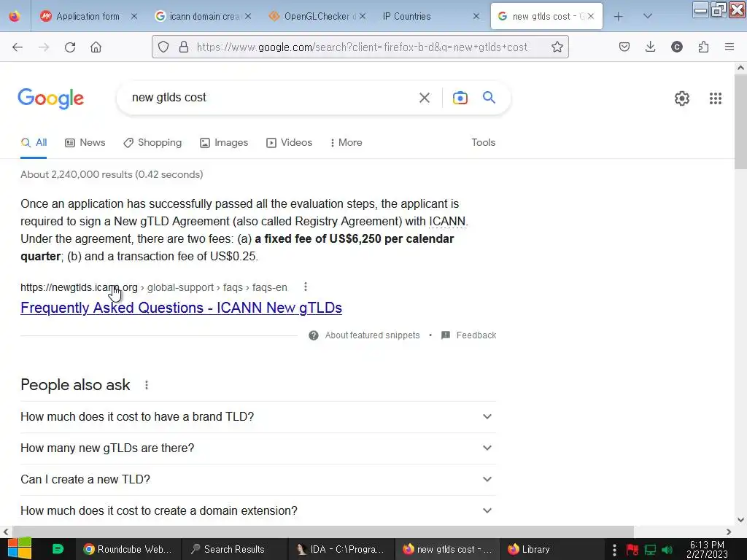Screen dimensions: 747x560
Task: Click the horizontal scrollbar thumb
Action: pyautogui.click(x=323, y=532)
